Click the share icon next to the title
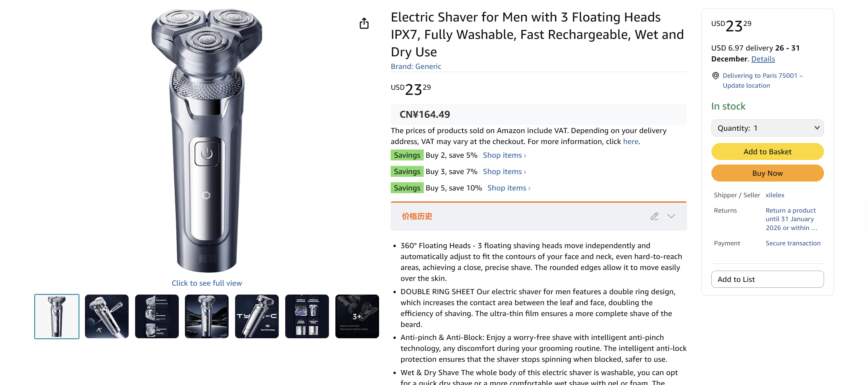This screenshot has height=385, width=868. point(364,23)
